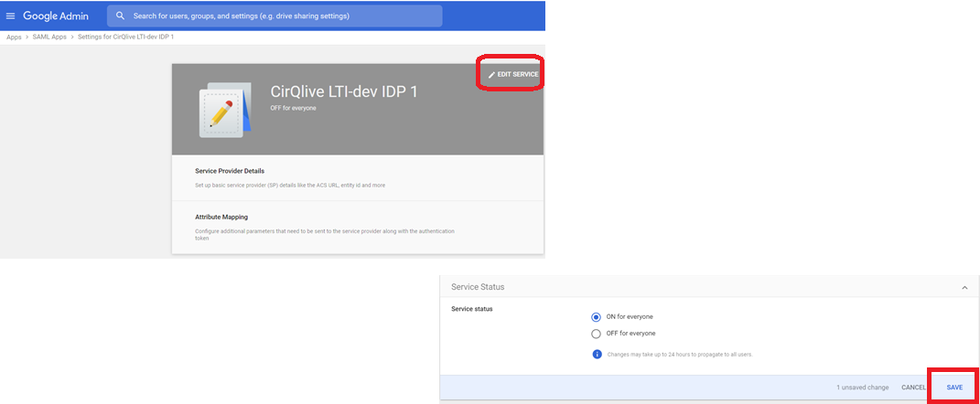Click Settings for CirQlive LTI-dev IDP 1 breadcrumb

[x=125, y=37]
